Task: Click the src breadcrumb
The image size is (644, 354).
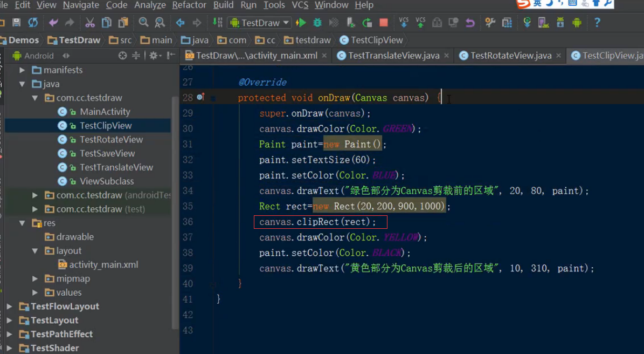Action: click(121, 40)
